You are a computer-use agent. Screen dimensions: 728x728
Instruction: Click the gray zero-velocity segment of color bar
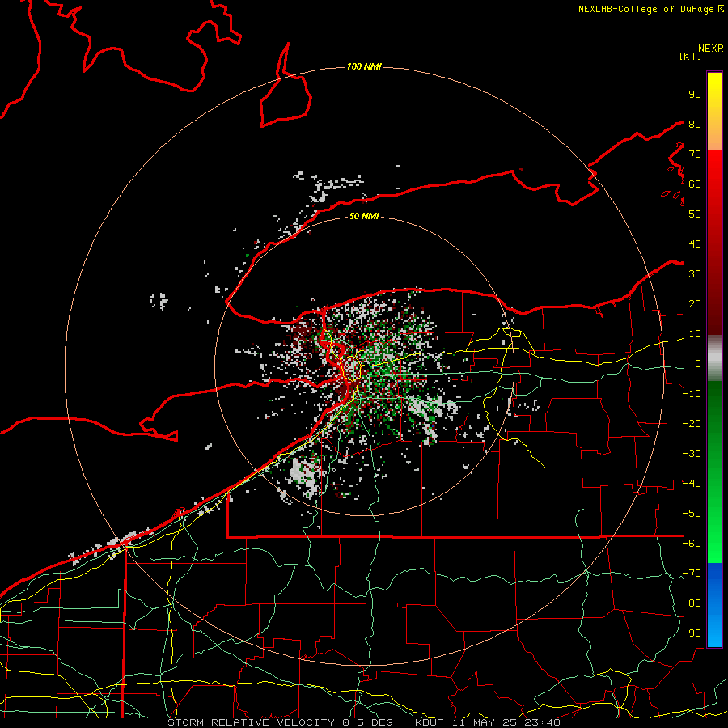point(714,358)
